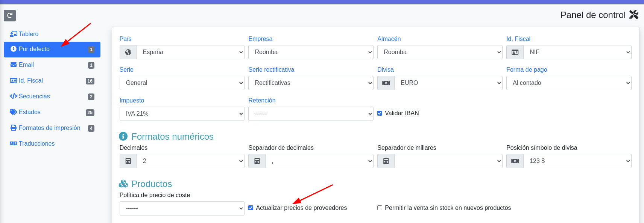The width and height of the screenshot is (644, 223).
Task: Open the País dropdown showing España
Action: [190, 52]
